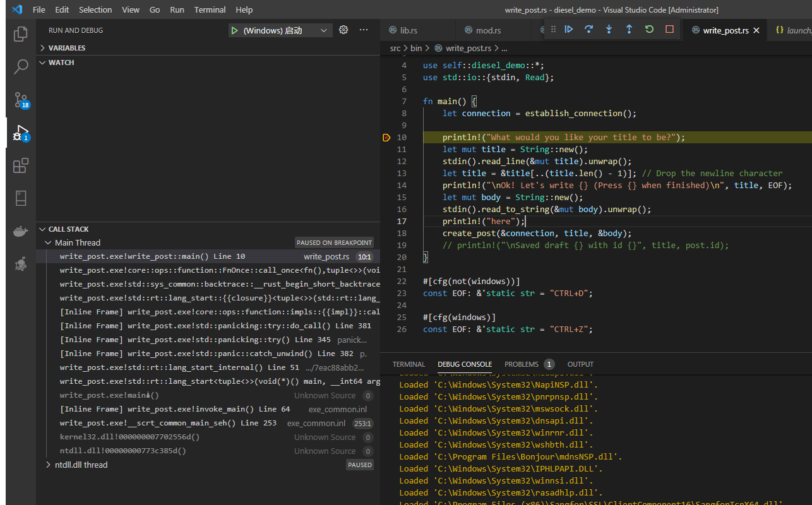Switch to the PROBLEMS panel tab

pyautogui.click(x=521, y=364)
